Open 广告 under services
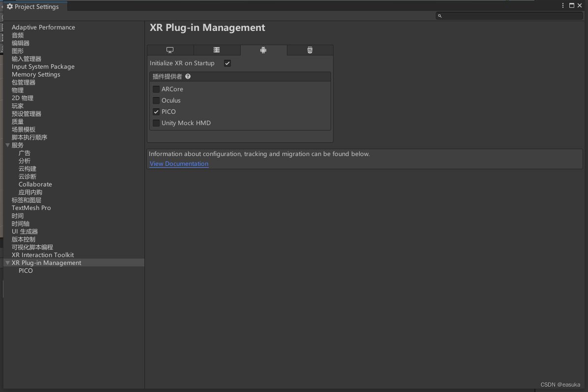588x392 pixels. click(x=25, y=153)
